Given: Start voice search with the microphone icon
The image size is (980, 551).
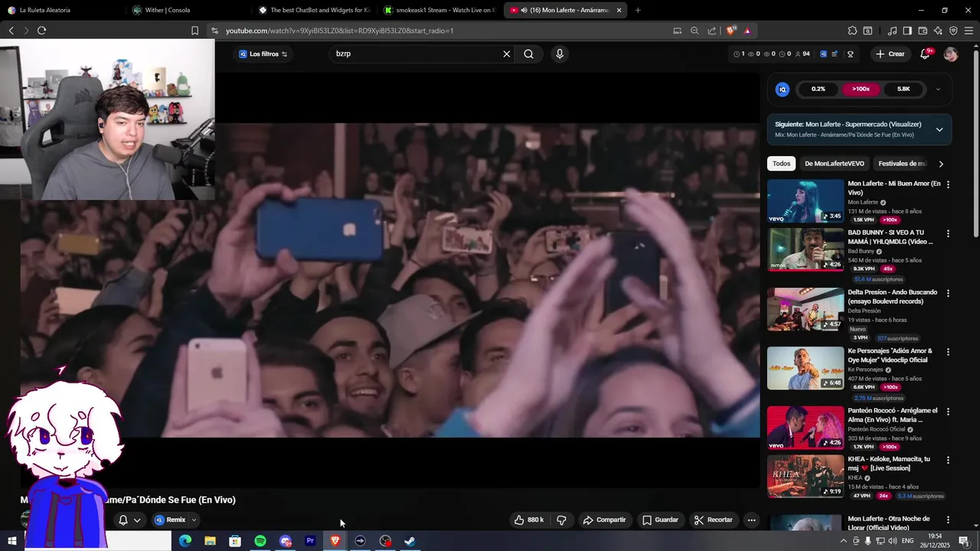Looking at the screenshot, I should point(560,54).
